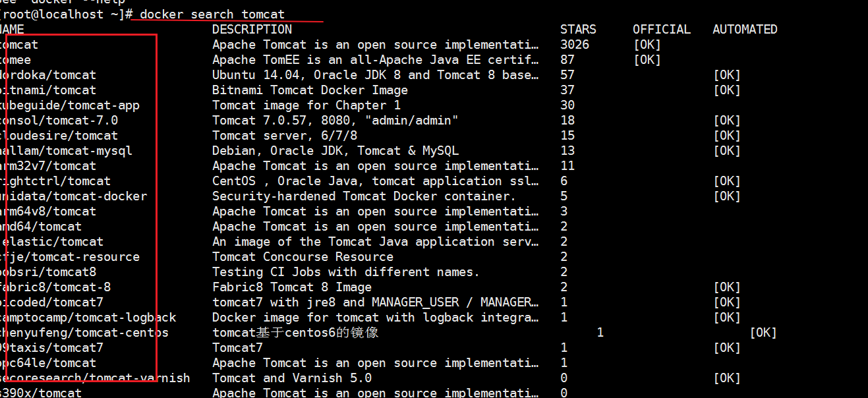
Task: Click the [root@localhost ~]# shell prompt
Action: pos(66,14)
